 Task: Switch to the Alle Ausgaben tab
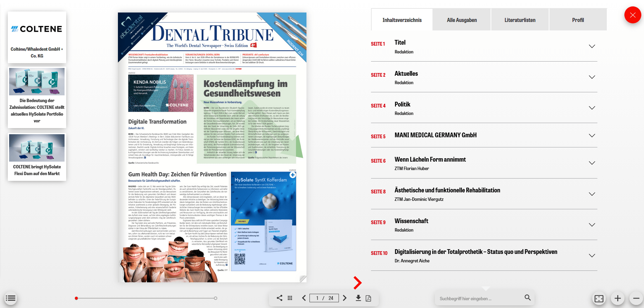point(462,20)
